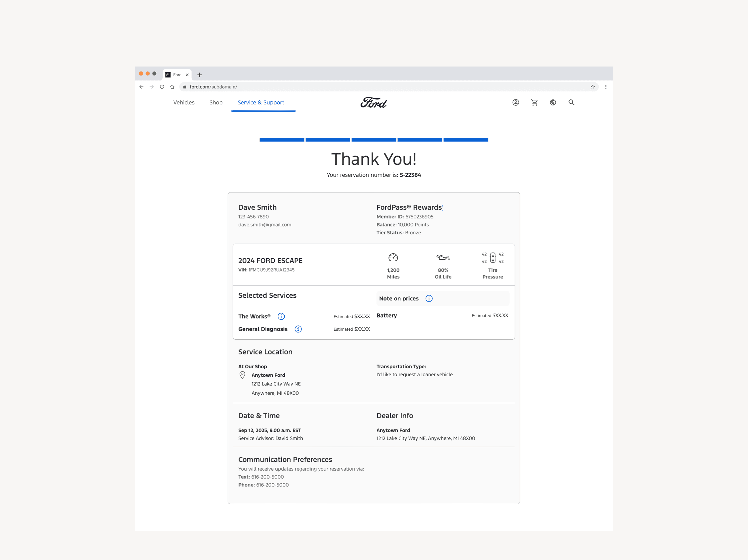
Task: Open the Vehicles menu
Action: pos(184,102)
